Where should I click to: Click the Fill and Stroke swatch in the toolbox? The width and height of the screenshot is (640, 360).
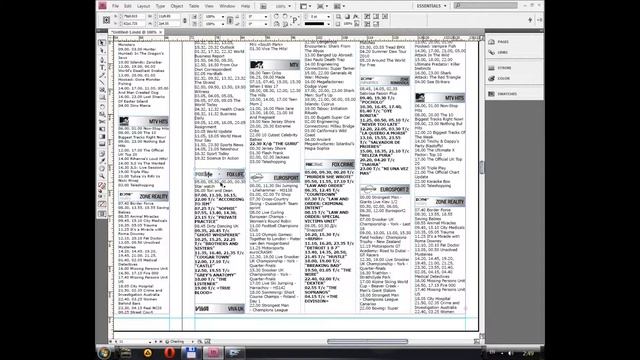click(102, 187)
